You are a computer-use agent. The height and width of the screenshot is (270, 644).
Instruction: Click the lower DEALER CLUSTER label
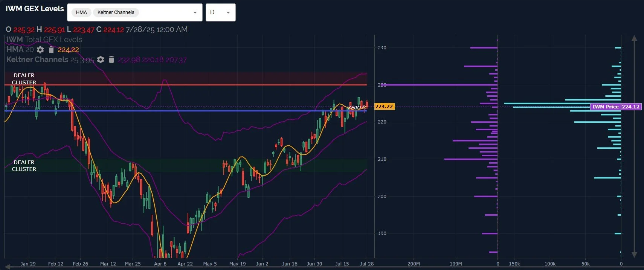tap(24, 166)
